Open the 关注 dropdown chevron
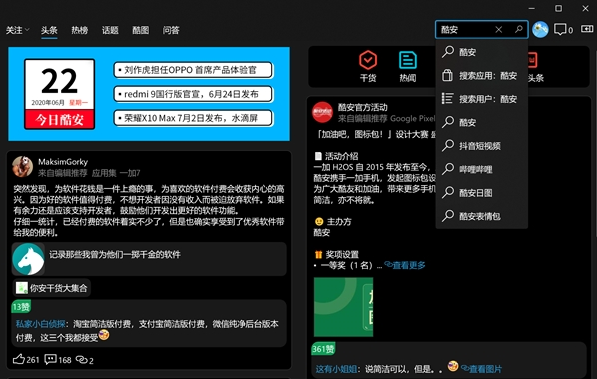 27,30
